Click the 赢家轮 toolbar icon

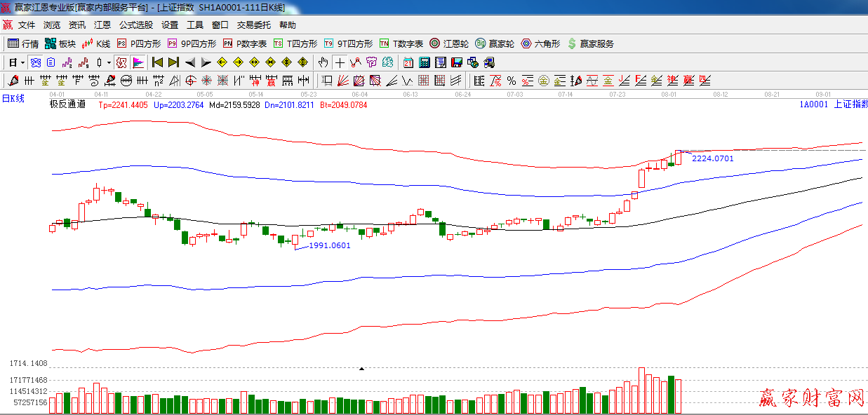[x=494, y=43]
